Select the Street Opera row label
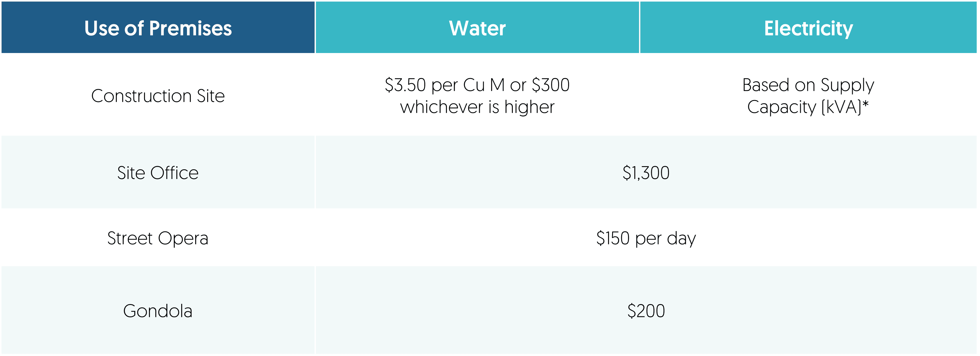The image size is (980, 356). (158, 238)
